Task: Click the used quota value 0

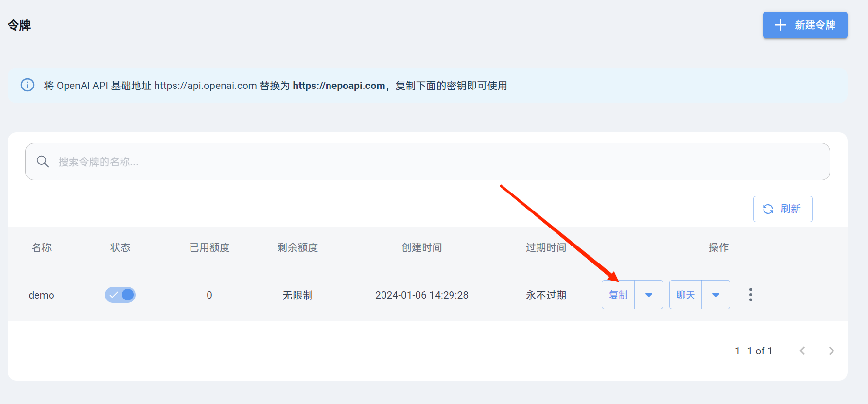Action: 209,295
